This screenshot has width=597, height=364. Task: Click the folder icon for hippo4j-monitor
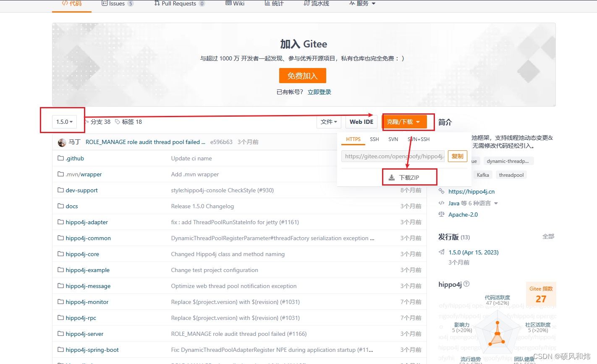(x=60, y=301)
